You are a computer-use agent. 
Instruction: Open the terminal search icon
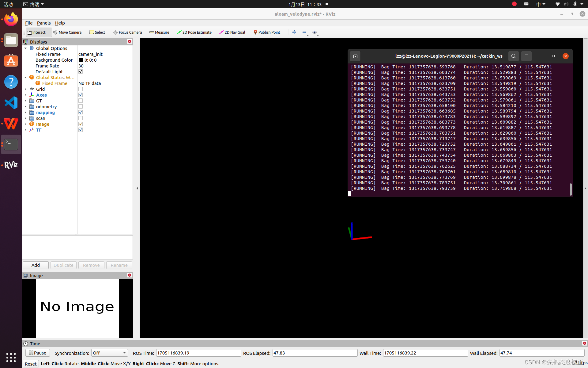(x=513, y=56)
